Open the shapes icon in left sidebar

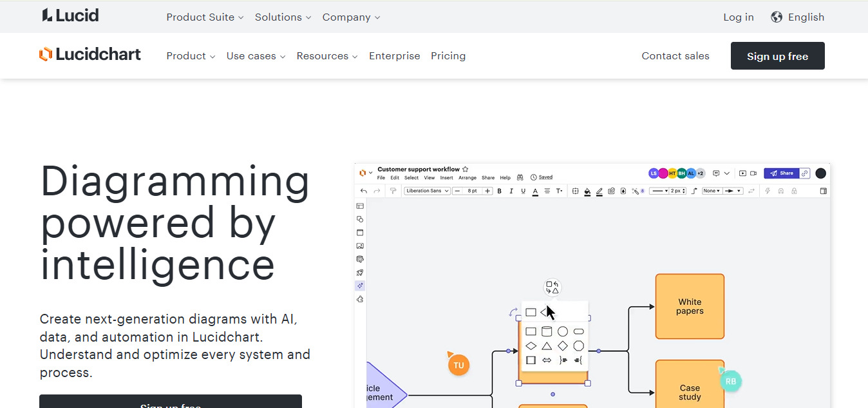(360, 219)
